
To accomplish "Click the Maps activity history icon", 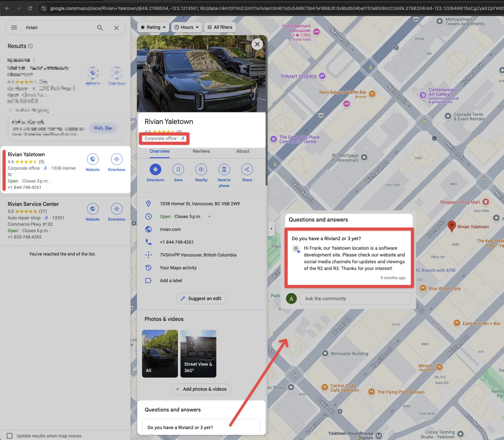I will (148, 268).
